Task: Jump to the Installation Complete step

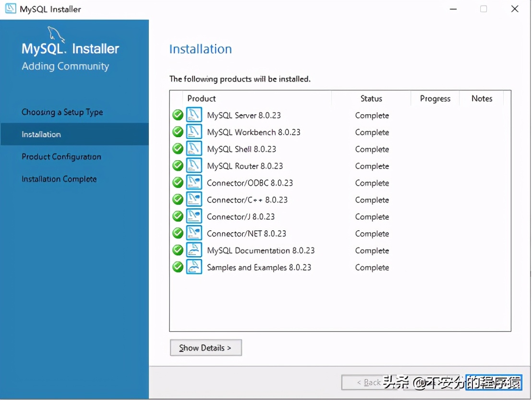Action: (60, 179)
